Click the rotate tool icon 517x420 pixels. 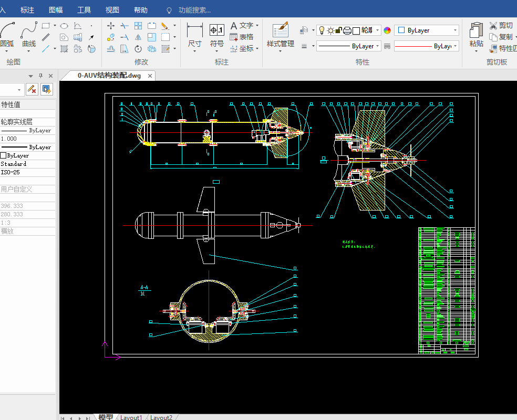click(138, 49)
